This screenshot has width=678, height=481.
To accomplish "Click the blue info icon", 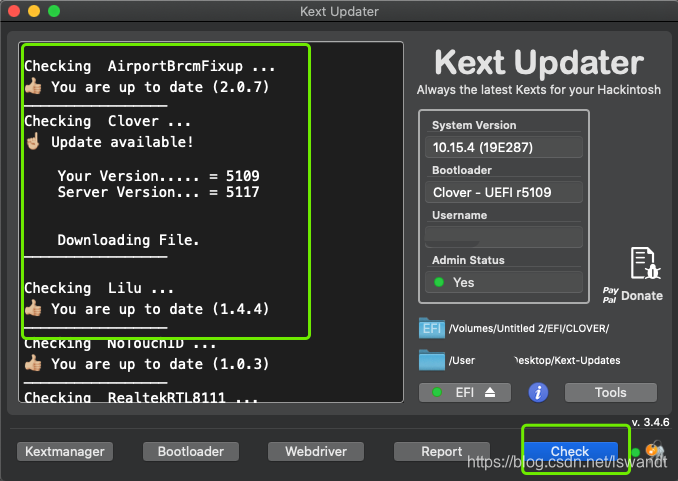I will point(538,392).
